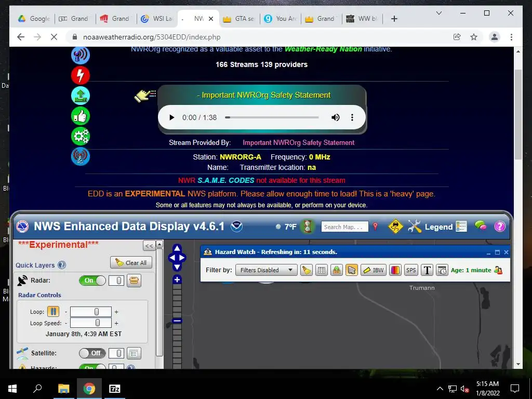The height and width of the screenshot is (399, 532).
Task: Click the blue transmitter tower sidebar icon
Action: pyautogui.click(x=81, y=156)
